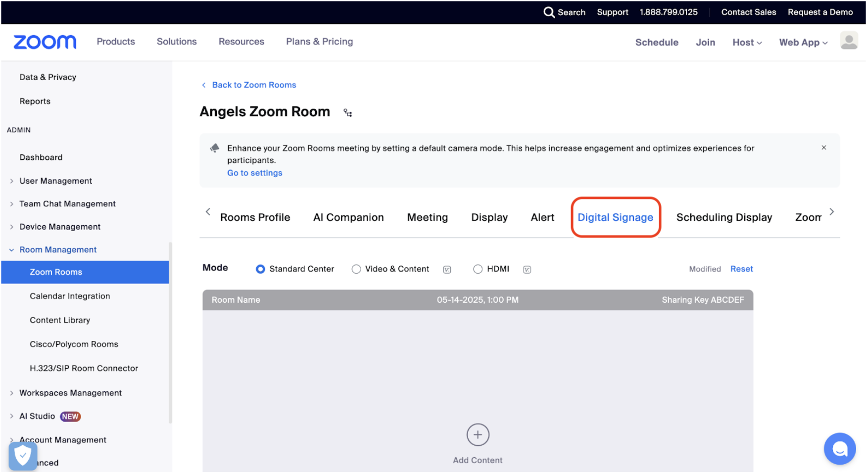Screen dimensions: 868x474
Task: Expand User Management section
Action: (x=11, y=181)
